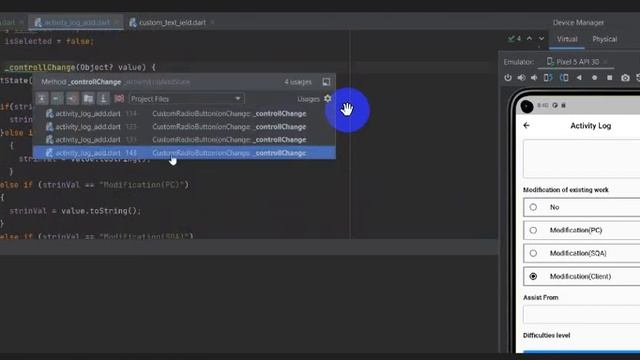640x360 pixels.
Task: Click the Device Manager panel title
Action: click(x=578, y=22)
